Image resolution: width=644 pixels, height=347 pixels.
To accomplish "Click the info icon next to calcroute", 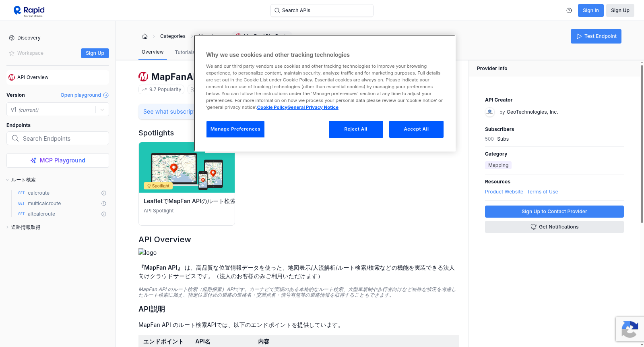I will (104, 193).
